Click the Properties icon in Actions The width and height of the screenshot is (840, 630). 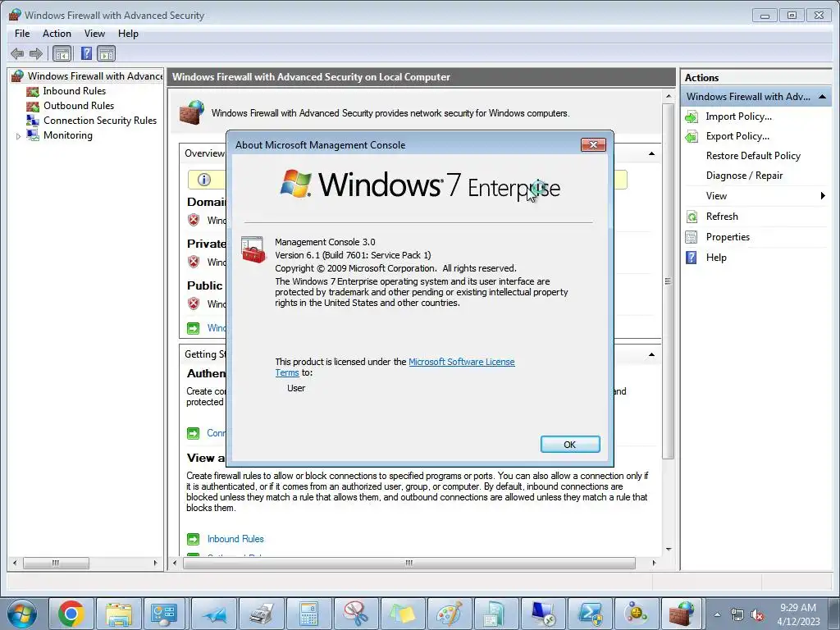(692, 237)
